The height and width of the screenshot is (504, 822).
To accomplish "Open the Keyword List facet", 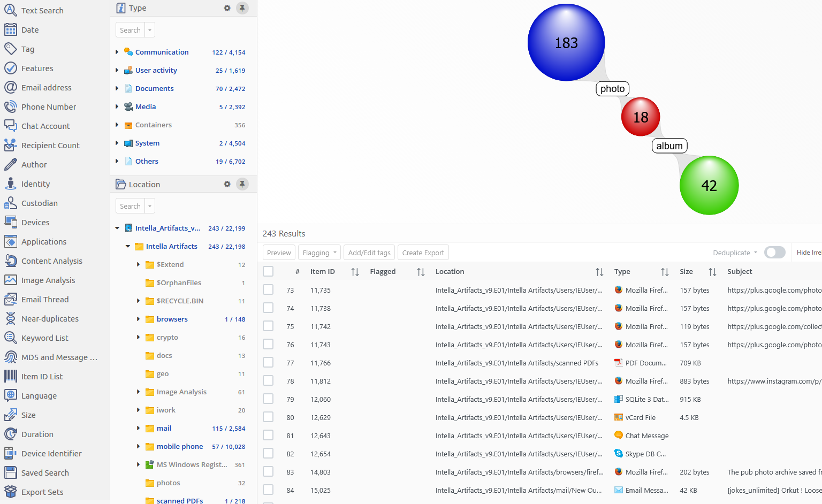I will tap(44, 338).
